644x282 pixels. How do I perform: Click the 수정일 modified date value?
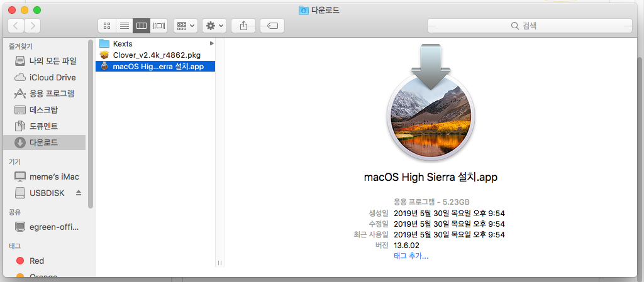pyautogui.click(x=449, y=224)
